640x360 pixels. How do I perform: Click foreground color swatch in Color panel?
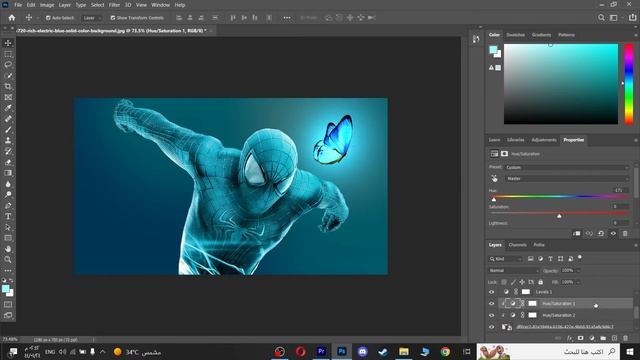click(493, 50)
